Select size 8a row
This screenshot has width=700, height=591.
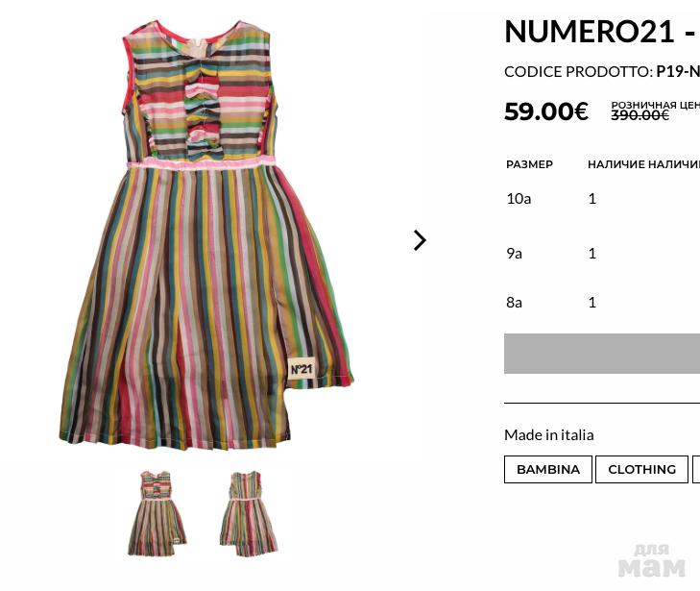point(602,303)
